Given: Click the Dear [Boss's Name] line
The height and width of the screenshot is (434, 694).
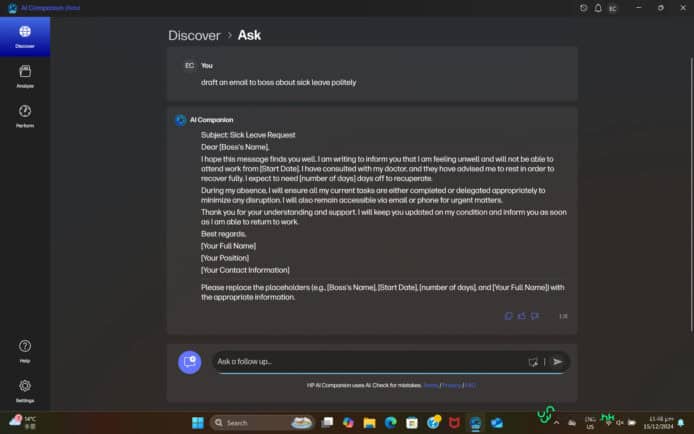Looking at the screenshot, I should (x=235, y=147).
